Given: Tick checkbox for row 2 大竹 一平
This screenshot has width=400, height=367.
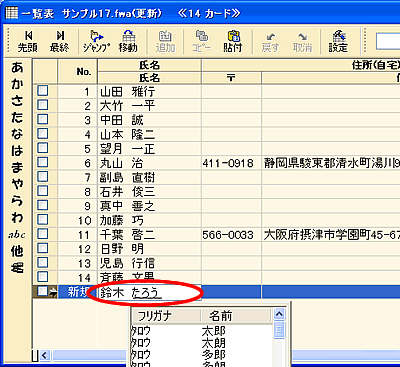Looking at the screenshot, I should coord(43,105).
